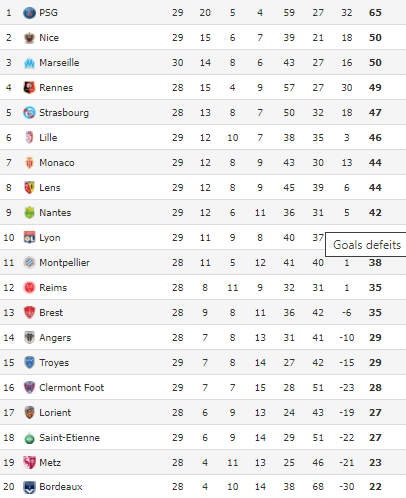Image resolution: width=406 pixels, height=498 pixels.
Task: Select the Angers team name
Action: [55, 338]
